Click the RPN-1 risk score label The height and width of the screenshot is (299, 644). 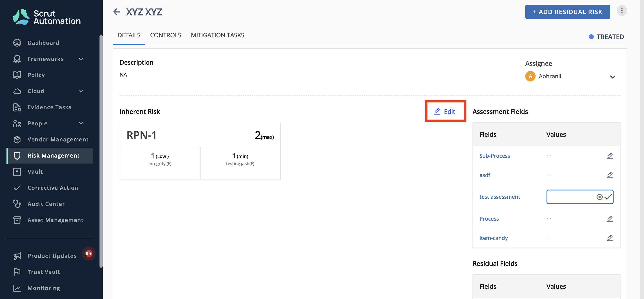pos(142,135)
